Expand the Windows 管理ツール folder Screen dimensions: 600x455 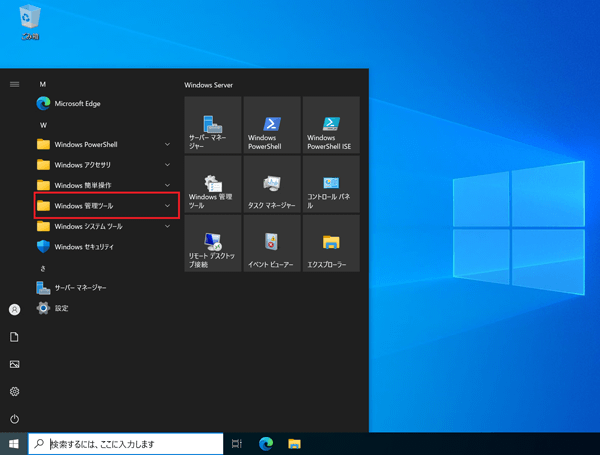pyautogui.click(x=106, y=206)
